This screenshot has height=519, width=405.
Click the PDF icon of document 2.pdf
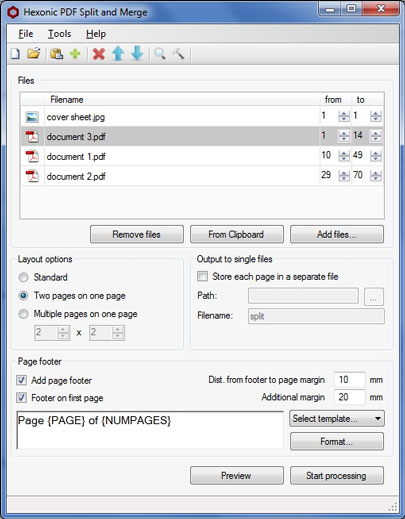[32, 176]
